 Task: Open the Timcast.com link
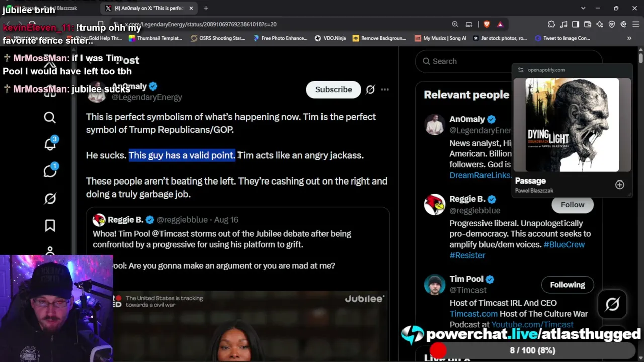pyautogui.click(x=473, y=314)
